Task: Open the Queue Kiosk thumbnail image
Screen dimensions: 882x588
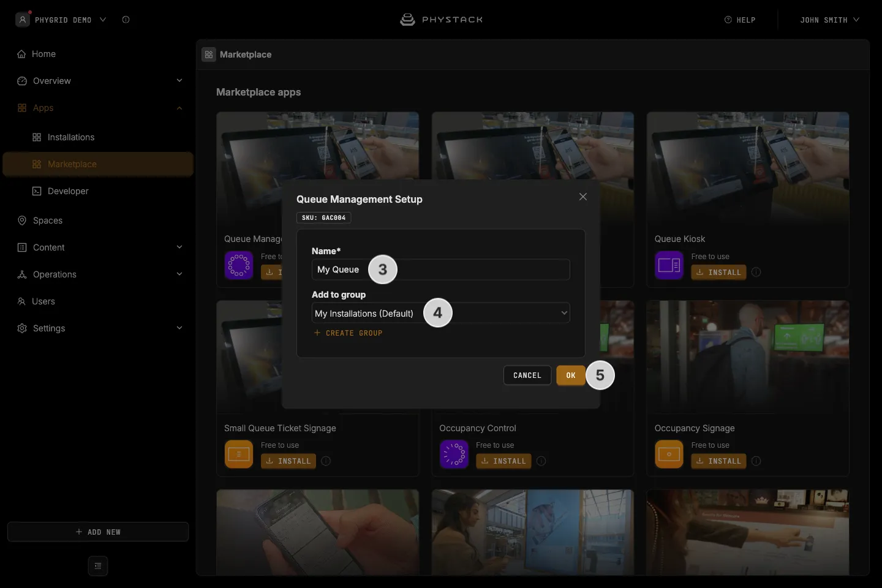Action: pyautogui.click(x=748, y=168)
